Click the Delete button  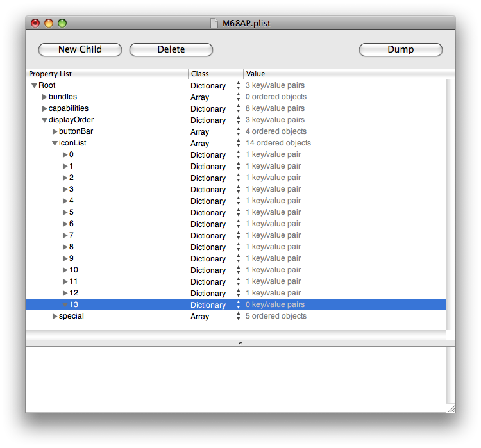coord(171,50)
